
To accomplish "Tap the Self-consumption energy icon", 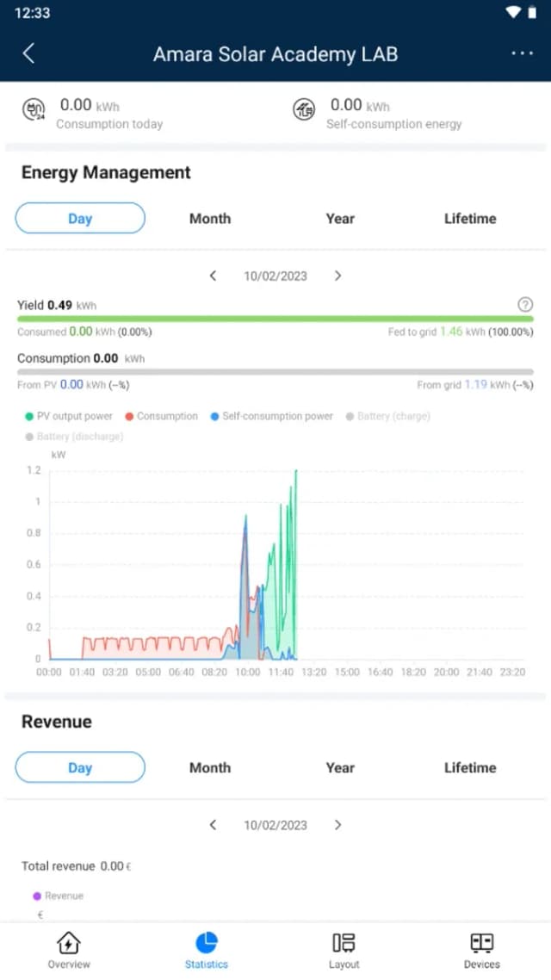I will [x=304, y=109].
